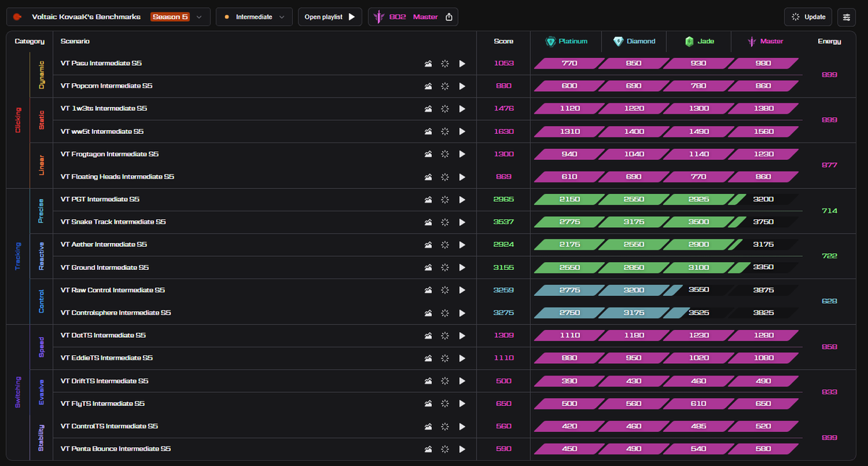Refresh VT Controlsphere Intermediate S5 score

coord(445,313)
